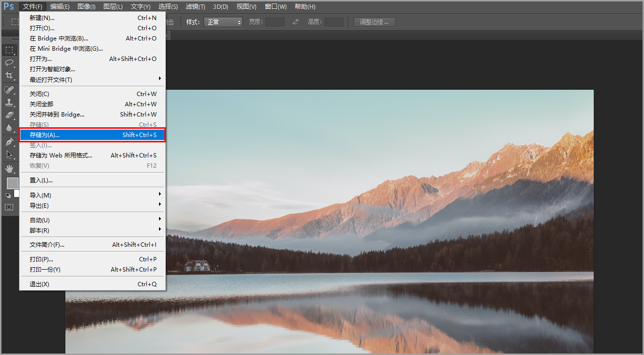This screenshot has width=644, height=355.
Task: Select the Lasso tool
Action: click(9, 62)
